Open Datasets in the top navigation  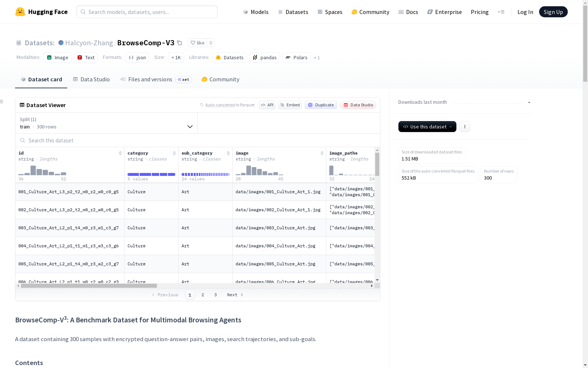click(x=293, y=12)
